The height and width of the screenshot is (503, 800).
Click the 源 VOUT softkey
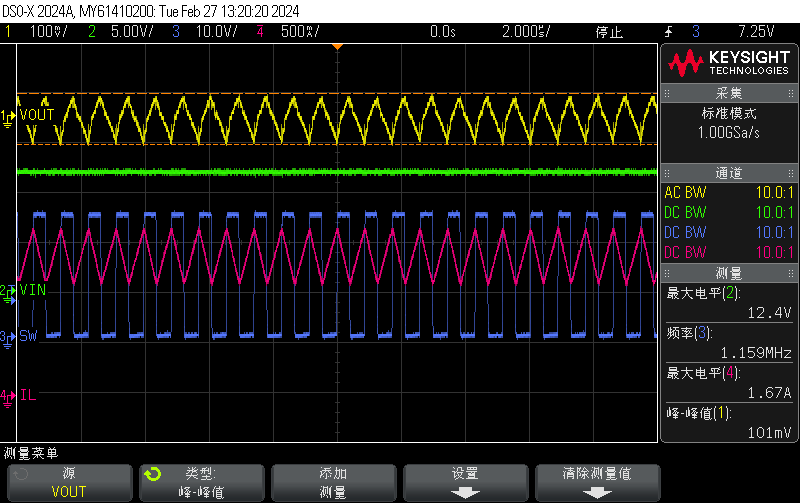click(69, 483)
